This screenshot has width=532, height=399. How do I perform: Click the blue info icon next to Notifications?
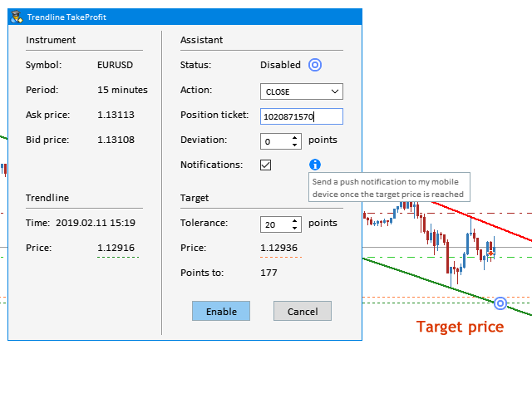[315, 165]
